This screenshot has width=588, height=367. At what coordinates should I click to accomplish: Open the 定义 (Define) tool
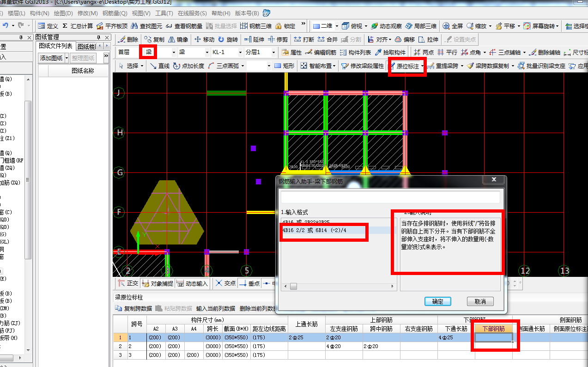(x=48, y=26)
